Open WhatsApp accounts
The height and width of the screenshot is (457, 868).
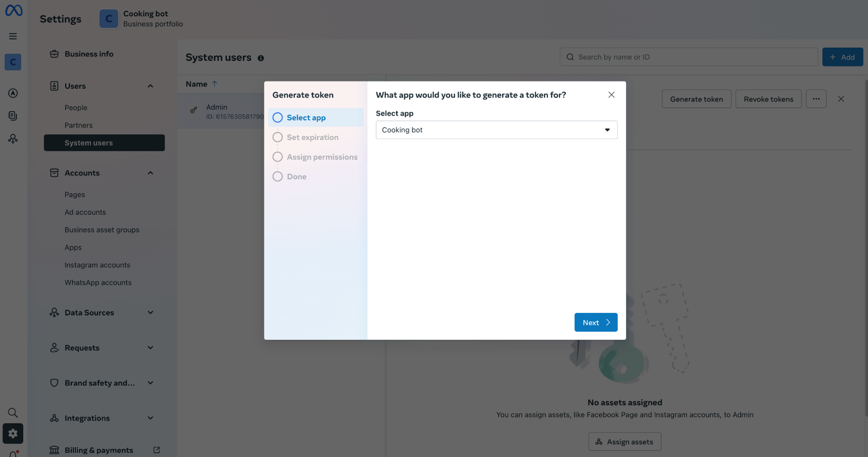coord(98,283)
